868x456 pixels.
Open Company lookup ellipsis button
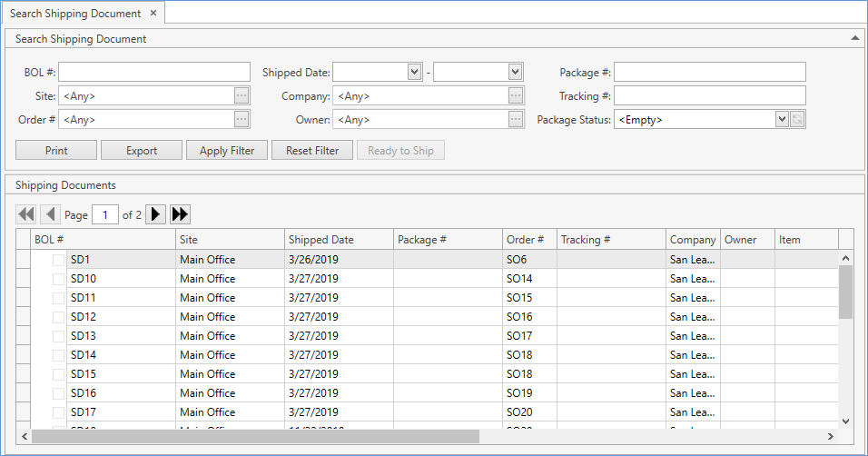[x=516, y=95]
